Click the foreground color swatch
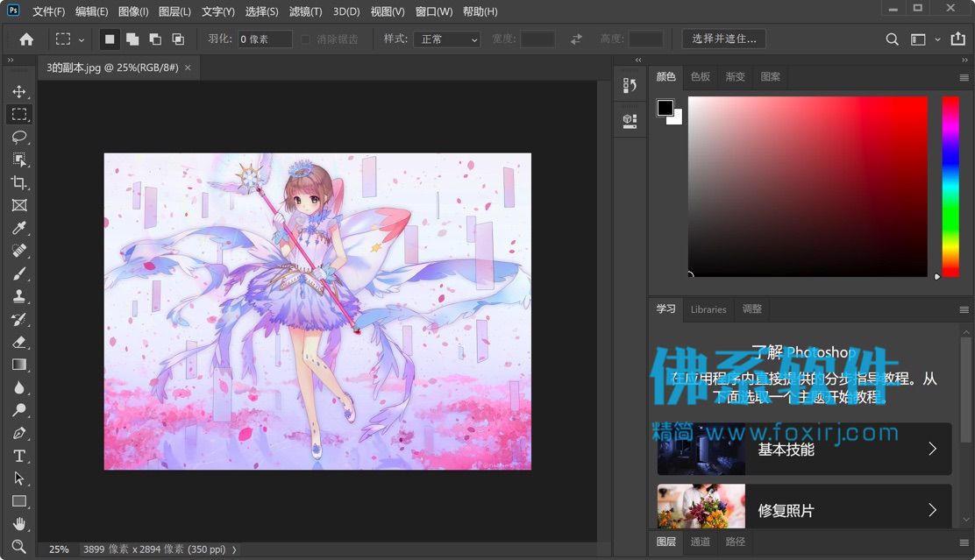Image resolution: width=975 pixels, height=560 pixels. coord(665,108)
